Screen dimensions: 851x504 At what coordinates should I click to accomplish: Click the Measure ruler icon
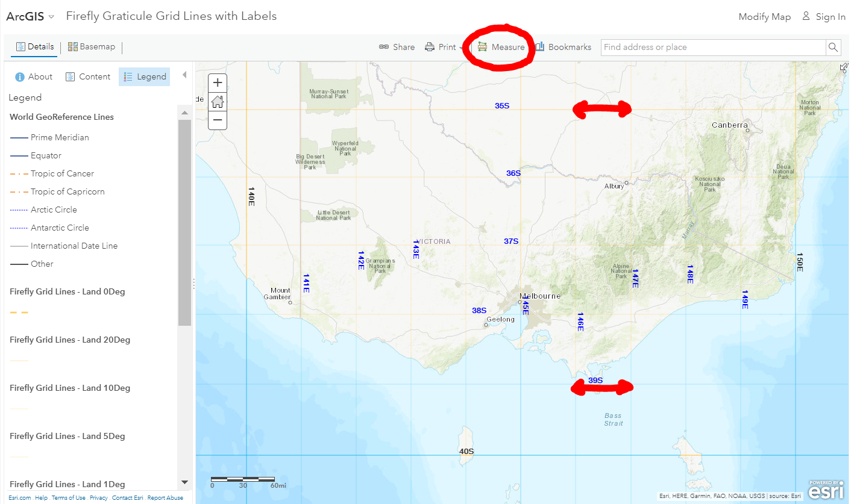483,47
